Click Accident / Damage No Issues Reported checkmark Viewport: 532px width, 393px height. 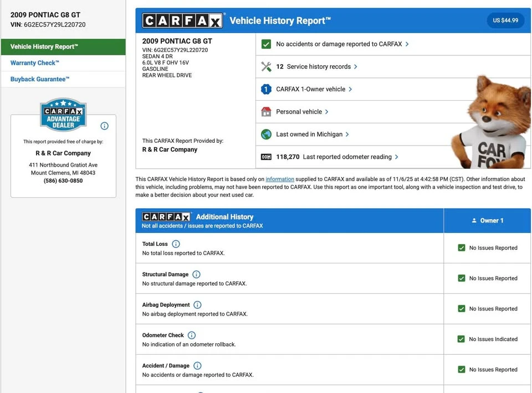pos(462,369)
